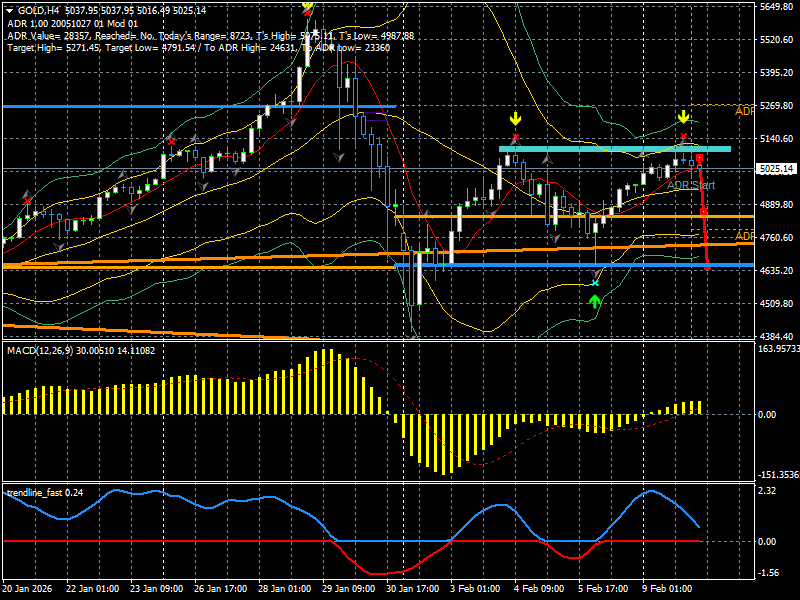Select the cyan X marker above green arrow
Image resolution: width=800 pixels, height=600 pixels.
(x=595, y=283)
